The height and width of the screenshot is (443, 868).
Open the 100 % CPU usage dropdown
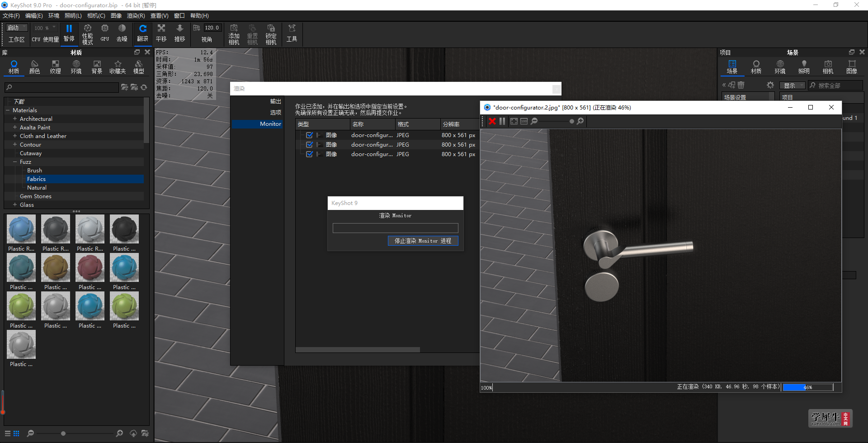(45, 28)
